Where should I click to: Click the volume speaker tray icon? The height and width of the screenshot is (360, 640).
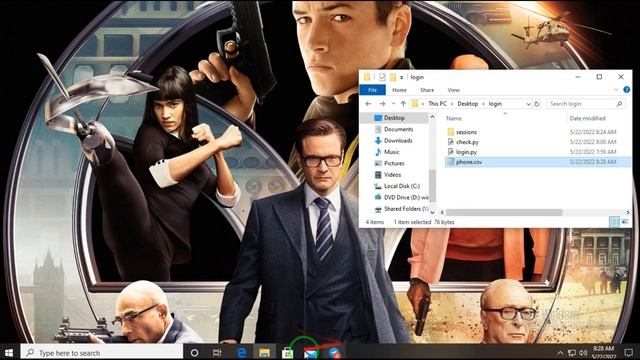[583, 353]
